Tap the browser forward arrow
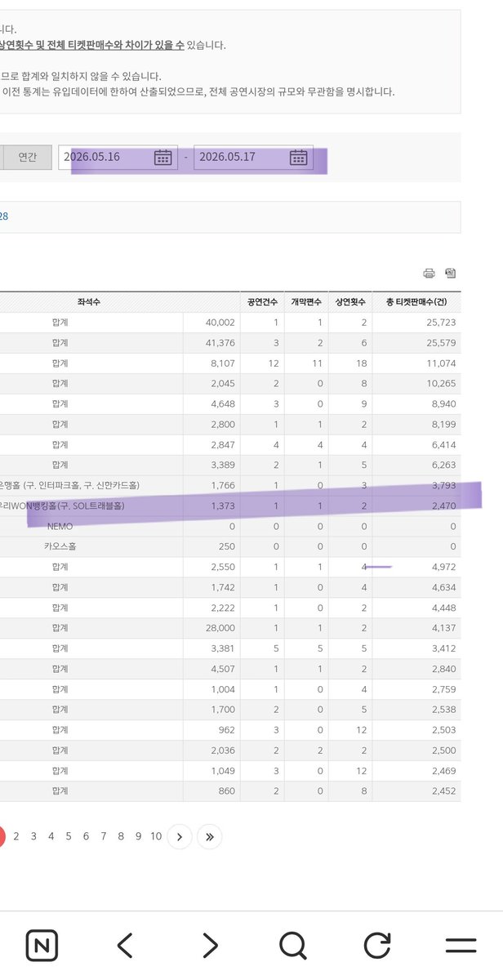The image size is (503, 980). click(x=211, y=946)
